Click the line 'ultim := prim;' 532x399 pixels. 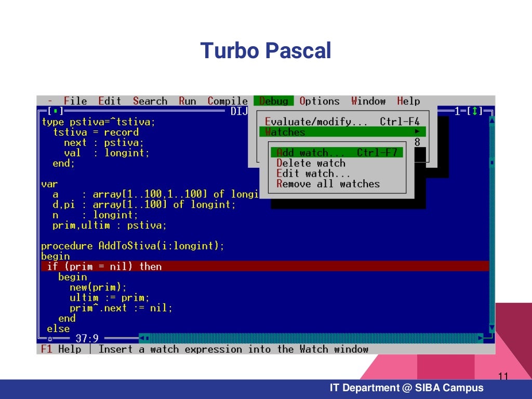click(109, 298)
